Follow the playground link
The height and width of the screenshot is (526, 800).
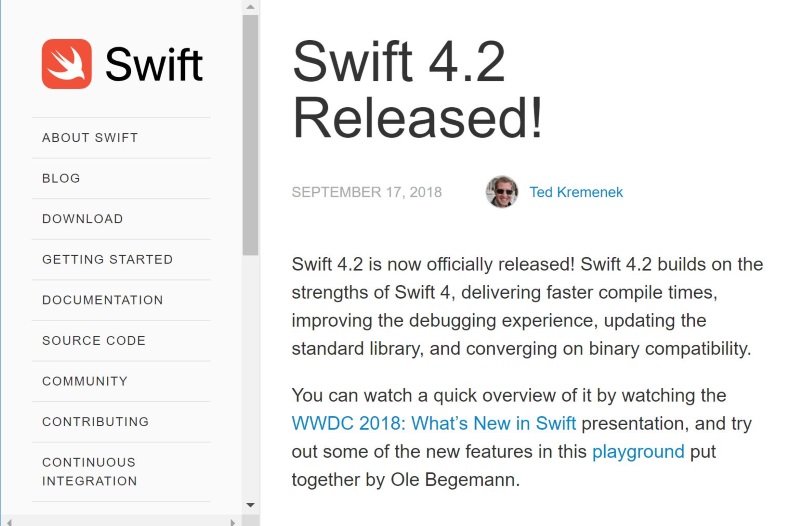click(x=638, y=451)
